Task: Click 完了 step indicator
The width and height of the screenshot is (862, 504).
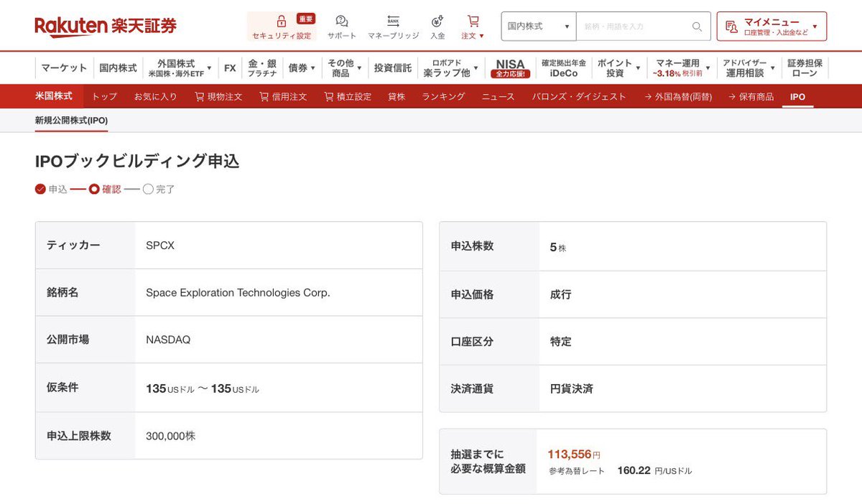Action: 159,190
